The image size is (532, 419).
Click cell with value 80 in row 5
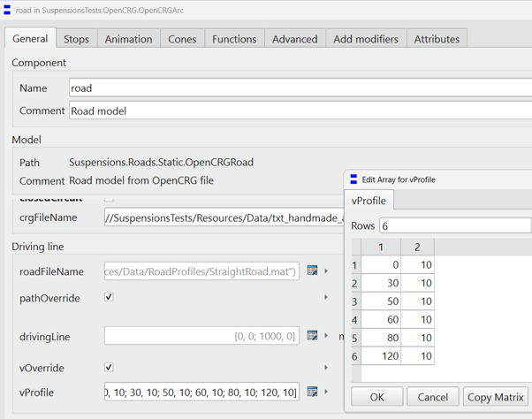[381, 338]
